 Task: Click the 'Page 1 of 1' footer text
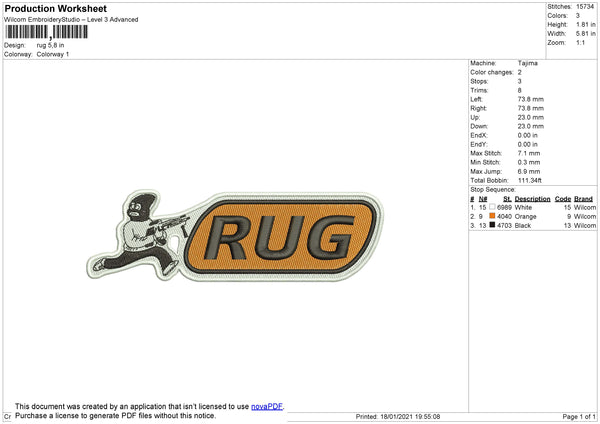pos(579,417)
